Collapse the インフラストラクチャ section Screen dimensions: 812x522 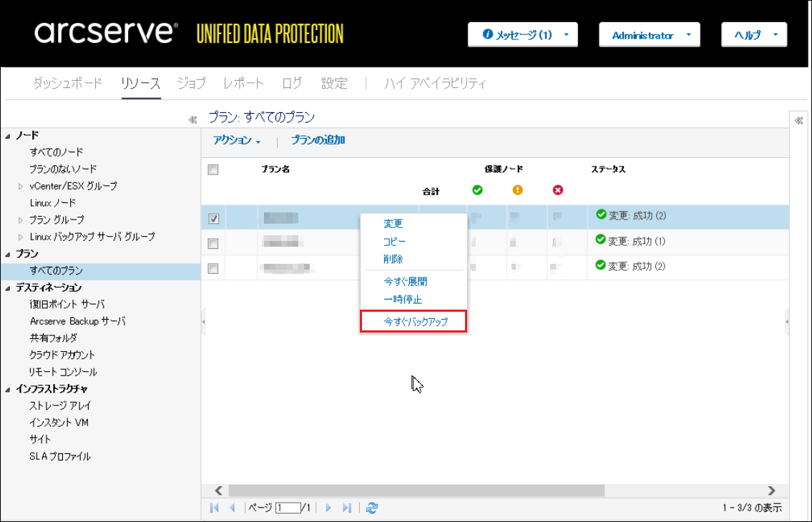(x=8, y=390)
